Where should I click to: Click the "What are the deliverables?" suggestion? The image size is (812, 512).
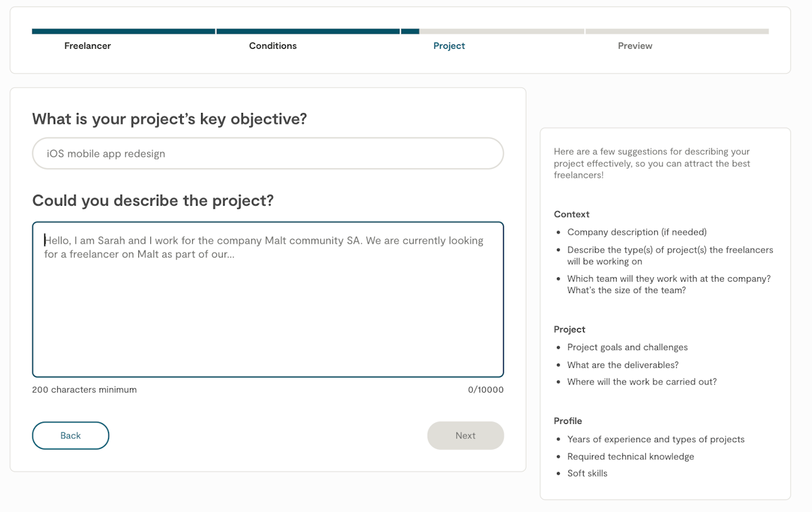(623, 365)
